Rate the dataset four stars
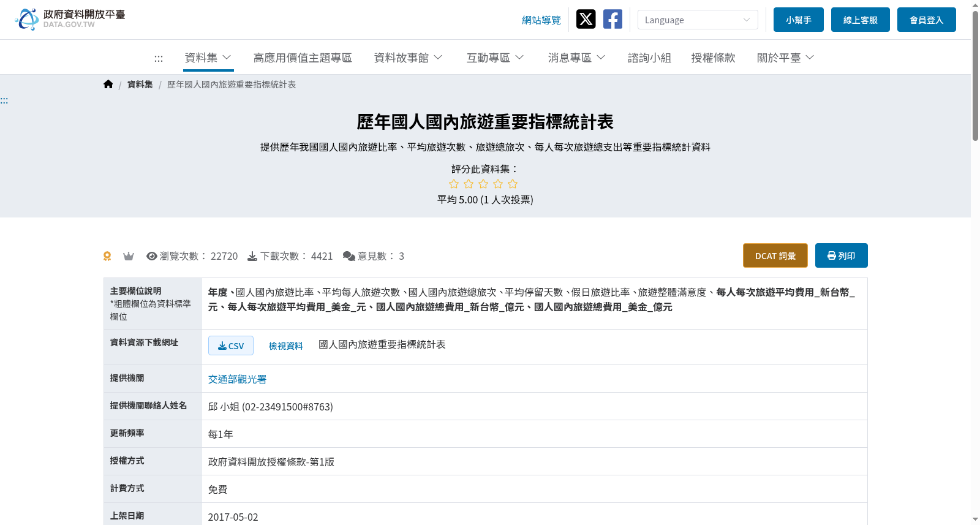The image size is (980, 525). [498, 184]
